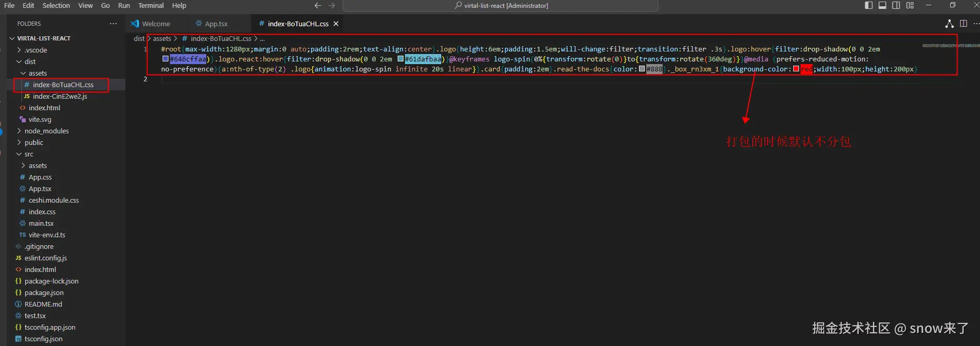Open the Help menu
The width and height of the screenshot is (980, 346).
179,5
